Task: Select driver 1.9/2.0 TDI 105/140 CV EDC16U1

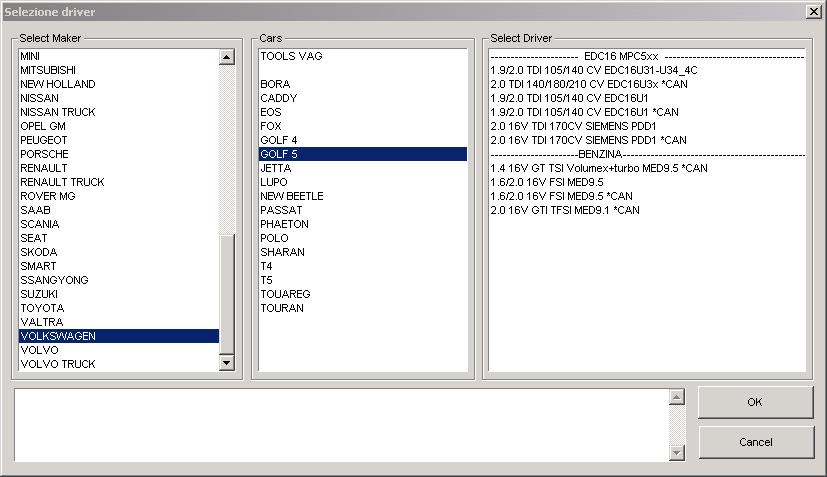Action: 647,98
